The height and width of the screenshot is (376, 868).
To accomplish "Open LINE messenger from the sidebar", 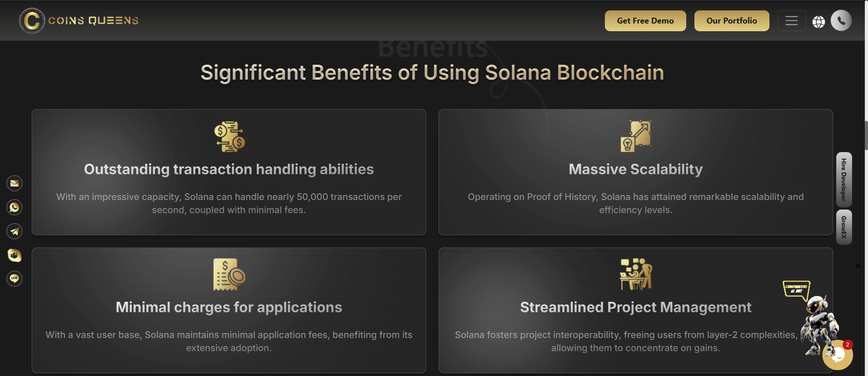I will tap(14, 279).
